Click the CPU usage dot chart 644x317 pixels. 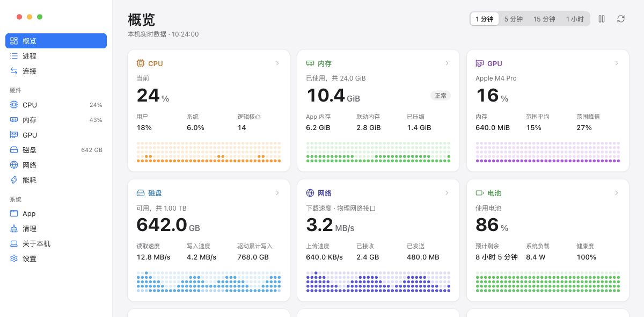[209, 152]
